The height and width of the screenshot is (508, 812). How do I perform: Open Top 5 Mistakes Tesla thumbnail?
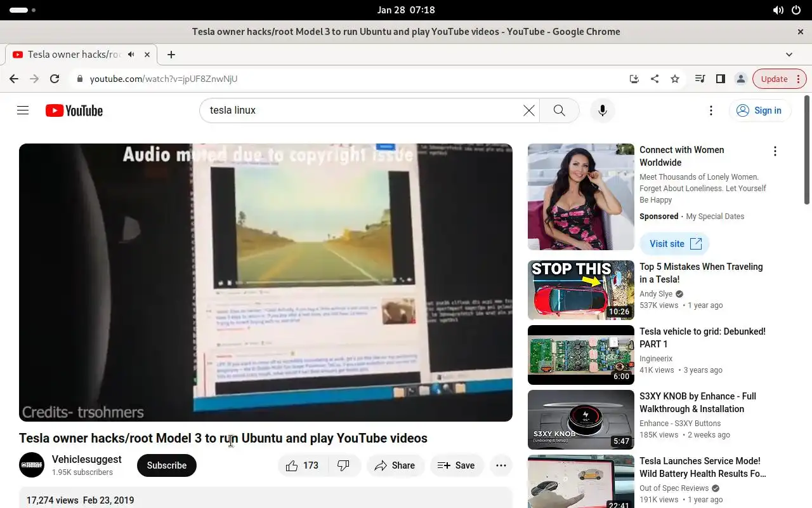tap(581, 290)
